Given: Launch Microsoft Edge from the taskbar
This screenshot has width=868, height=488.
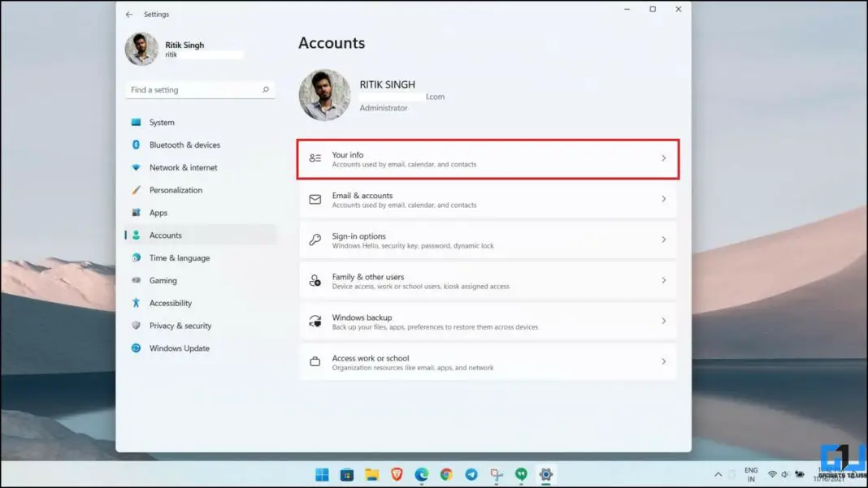Looking at the screenshot, I should point(420,475).
